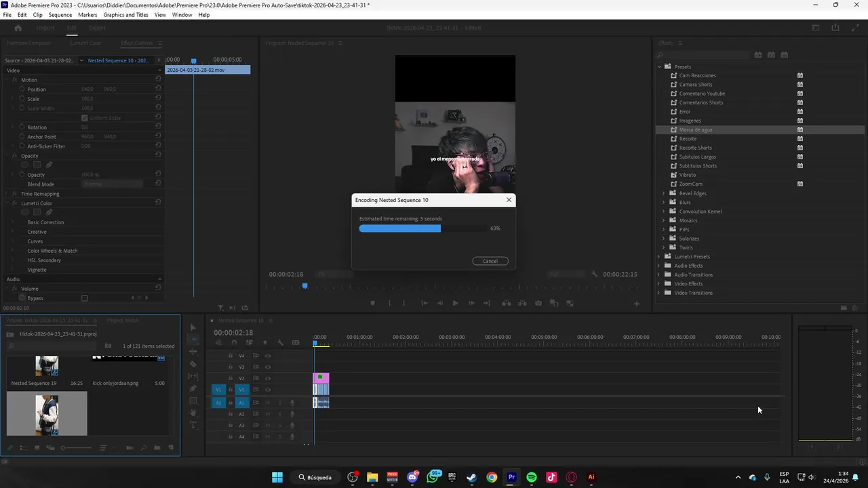868x488 pixels.
Task: Select the Hand tool
Action: click(x=193, y=413)
